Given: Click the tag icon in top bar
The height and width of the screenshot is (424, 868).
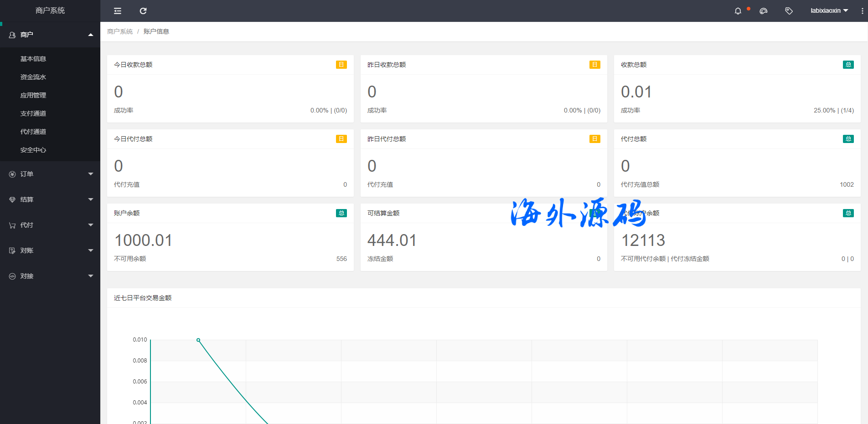Looking at the screenshot, I should point(789,10).
